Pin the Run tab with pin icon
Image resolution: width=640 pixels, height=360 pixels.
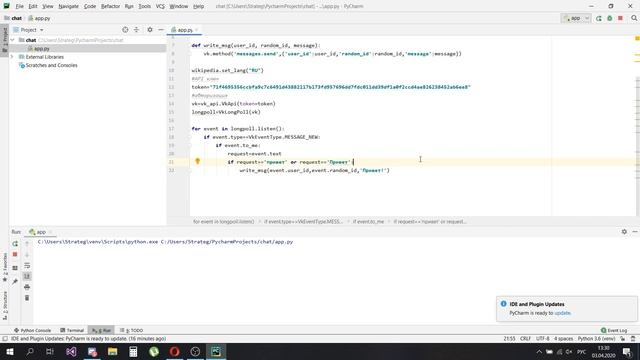(15, 282)
